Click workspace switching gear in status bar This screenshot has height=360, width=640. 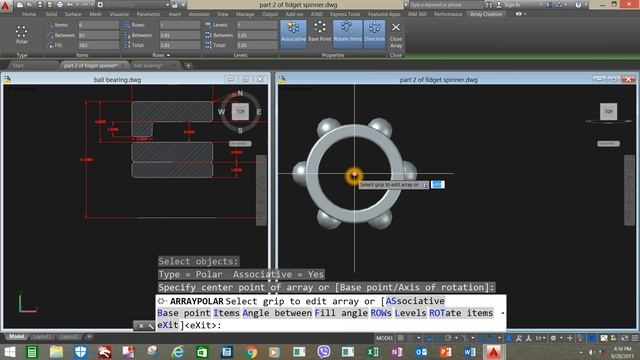[553, 338]
